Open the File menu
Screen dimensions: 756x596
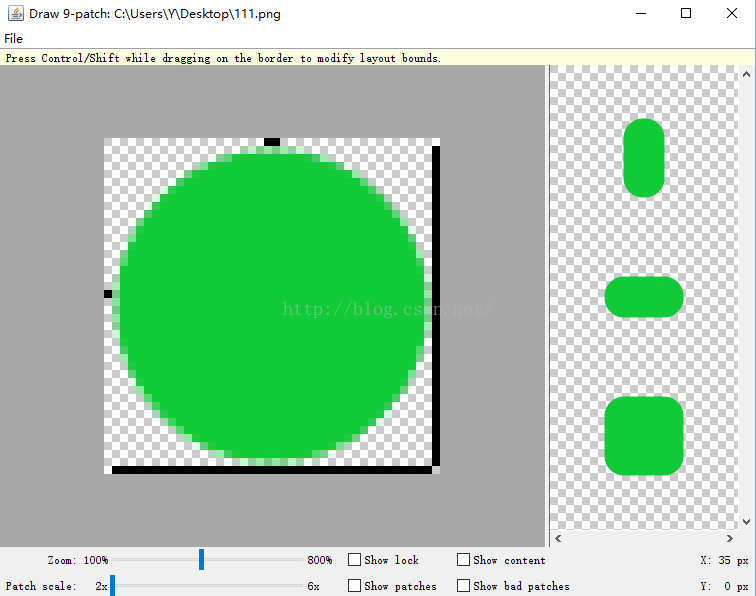(x=14, y=39)
